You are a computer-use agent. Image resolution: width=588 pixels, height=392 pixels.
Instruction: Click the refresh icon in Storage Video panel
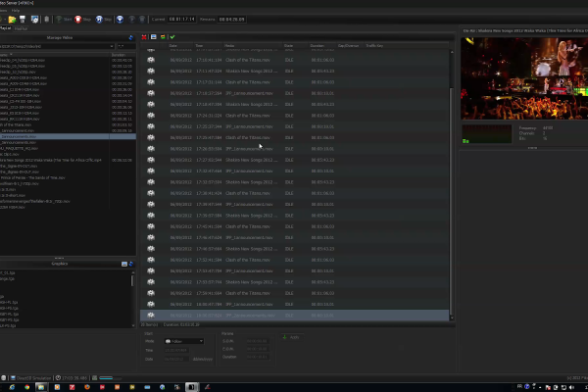131,37
